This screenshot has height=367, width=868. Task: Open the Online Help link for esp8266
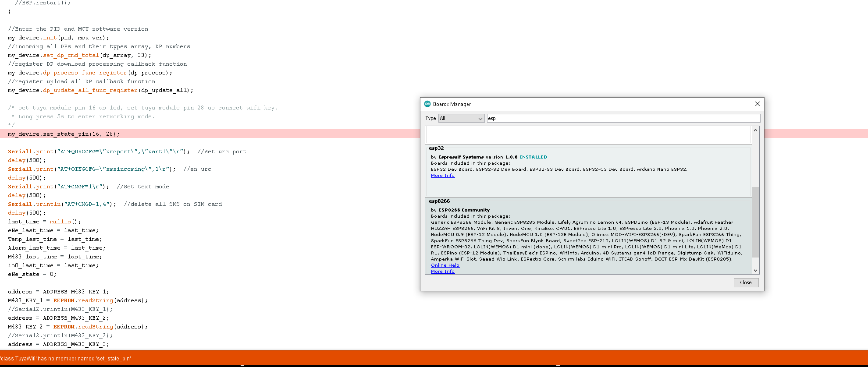pyautogui.click(x=445, y=265)
